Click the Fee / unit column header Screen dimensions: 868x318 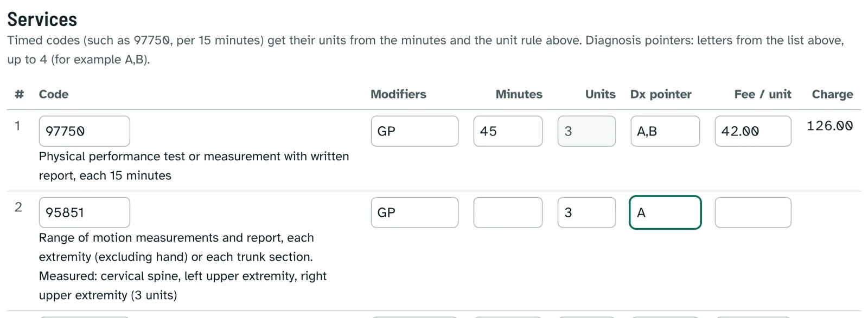tap(762, 94)
